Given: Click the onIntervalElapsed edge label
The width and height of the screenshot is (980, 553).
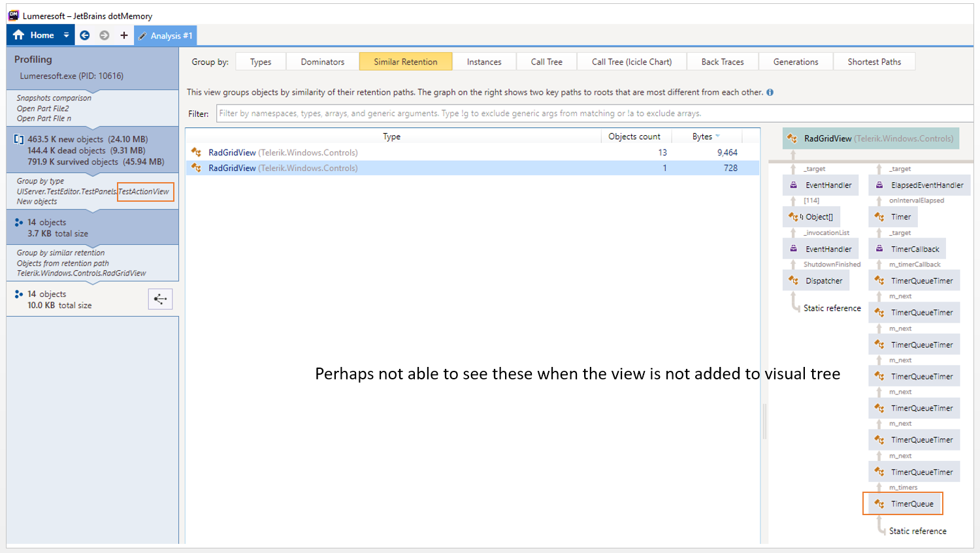Looking at the screenshot, I should (917, 200).
